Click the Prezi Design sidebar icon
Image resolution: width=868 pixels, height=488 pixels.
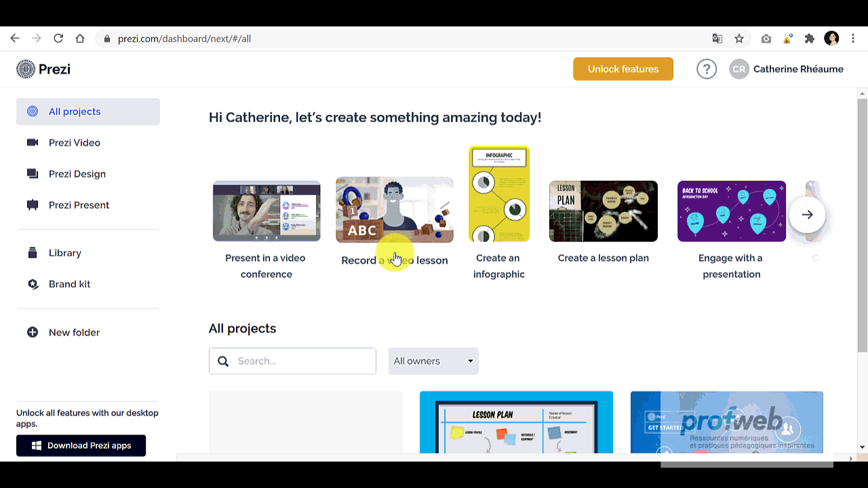(33, 174)
